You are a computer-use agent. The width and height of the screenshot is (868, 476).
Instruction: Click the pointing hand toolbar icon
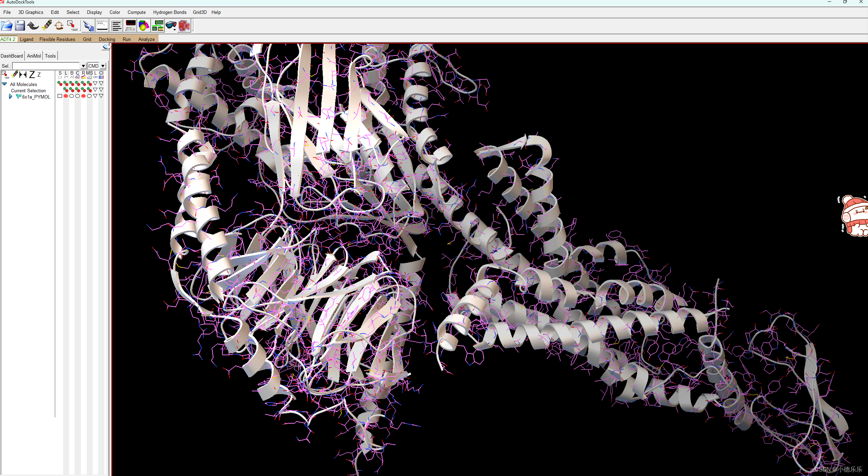88,26
